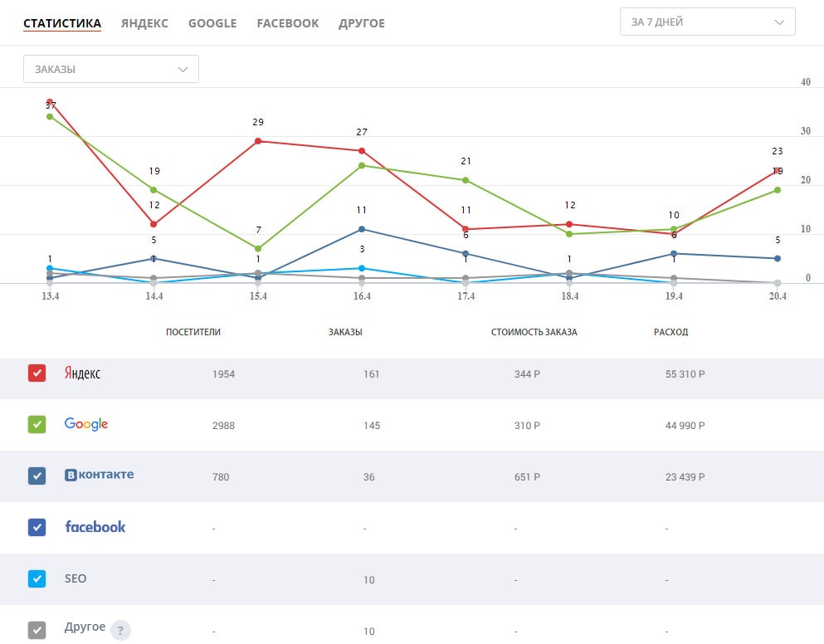The image size is (824, 644).
Task: Click the ВКонтакте logo
Action: click(99, 475)
